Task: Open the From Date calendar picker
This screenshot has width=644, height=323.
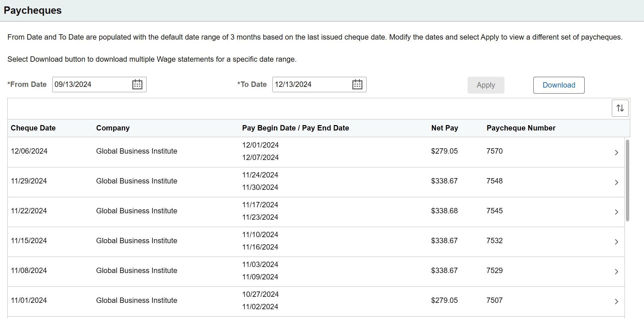Action: pyautogui.click(x=137, y=85)
